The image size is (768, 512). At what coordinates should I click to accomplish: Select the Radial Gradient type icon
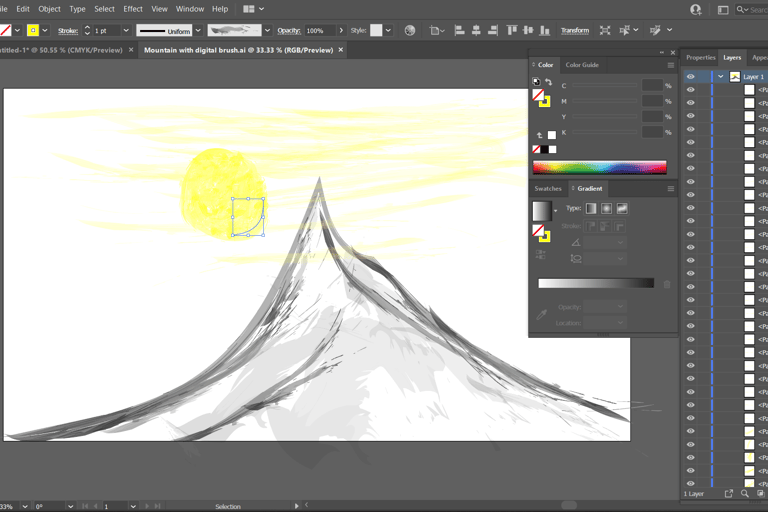point(606,209)
